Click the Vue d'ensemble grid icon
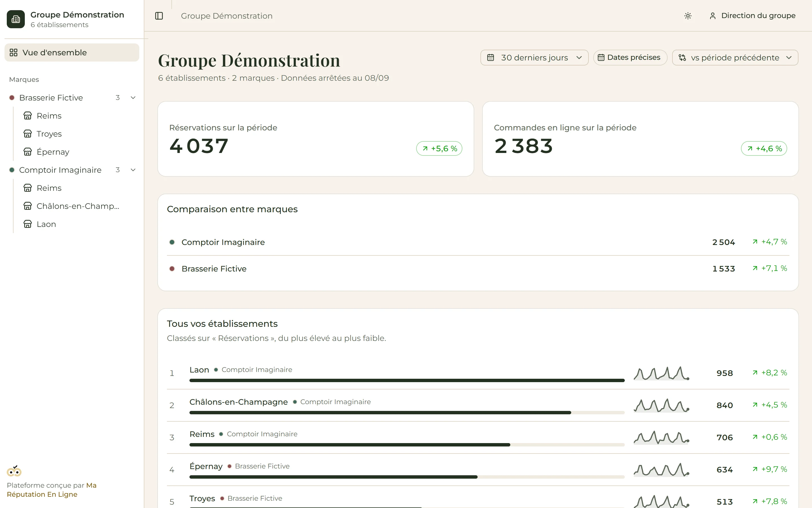 pyautogui.click(x=14, y=52)
